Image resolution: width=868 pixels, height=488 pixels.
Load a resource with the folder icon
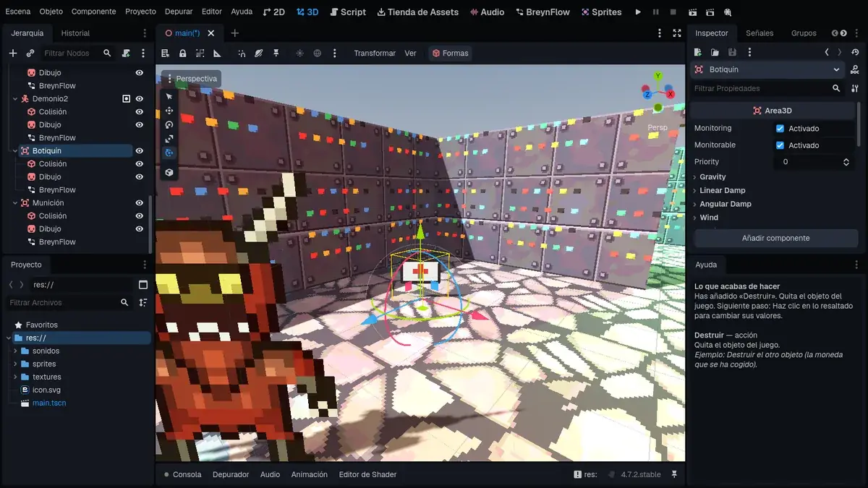coord(715,52)
